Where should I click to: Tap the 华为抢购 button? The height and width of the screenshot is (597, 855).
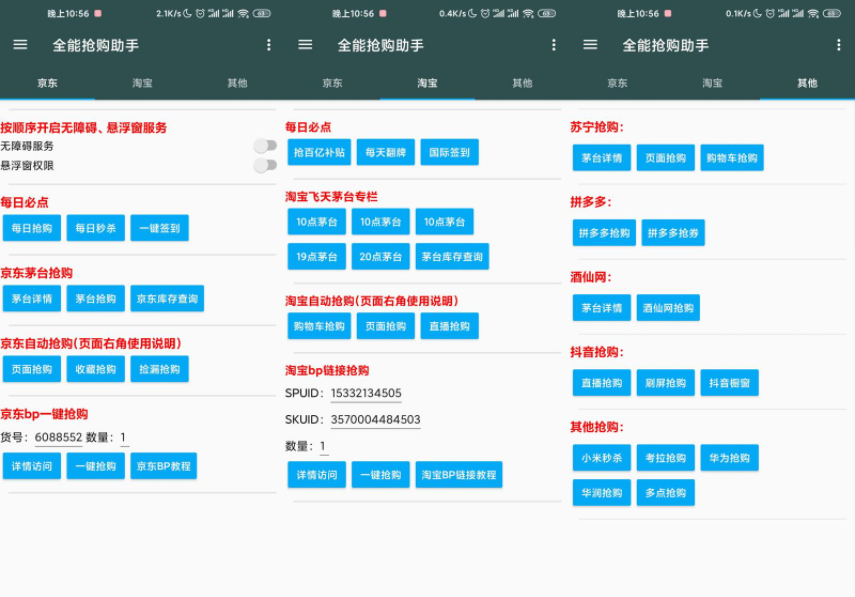pyautogui.click(x=729, y=458)
